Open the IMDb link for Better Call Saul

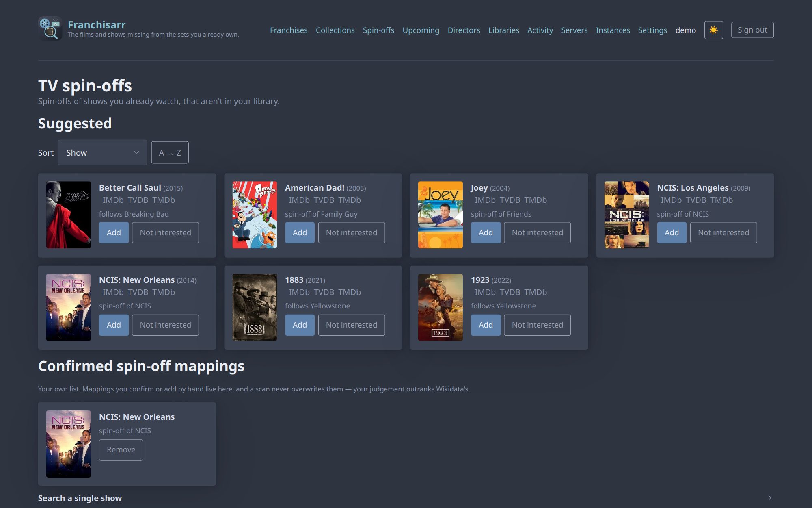pos(113,200)
